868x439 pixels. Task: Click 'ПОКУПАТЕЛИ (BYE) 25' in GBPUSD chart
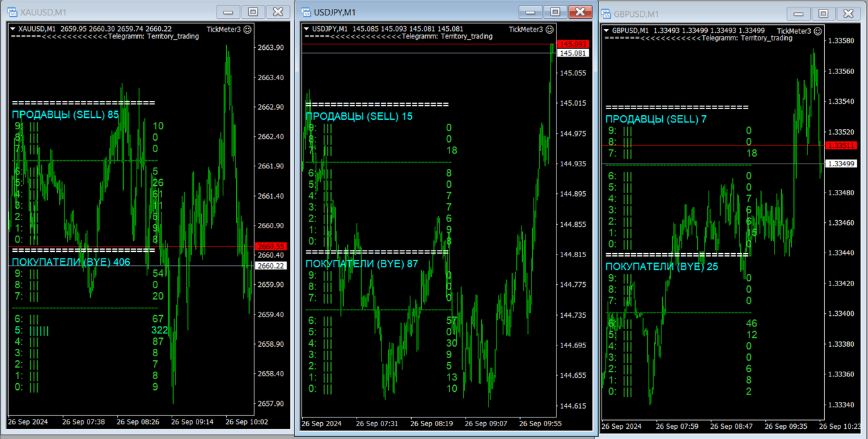(661, 267)
